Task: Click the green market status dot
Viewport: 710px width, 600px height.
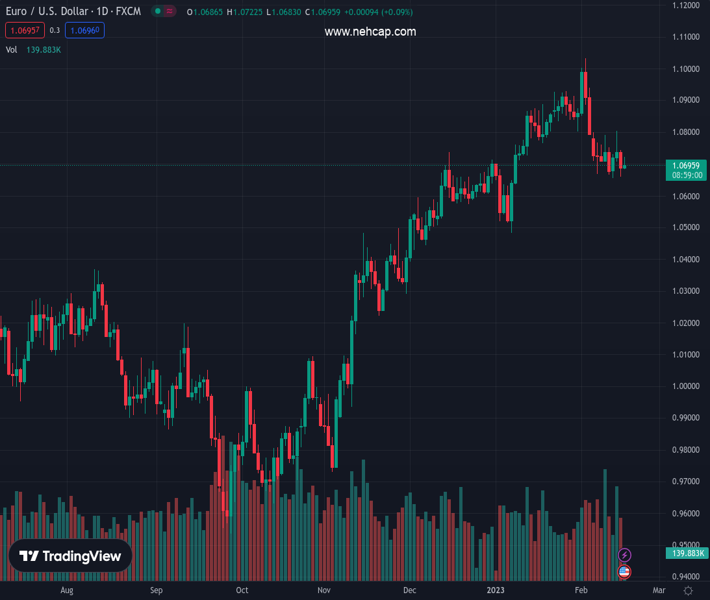Action: (158, 12)
